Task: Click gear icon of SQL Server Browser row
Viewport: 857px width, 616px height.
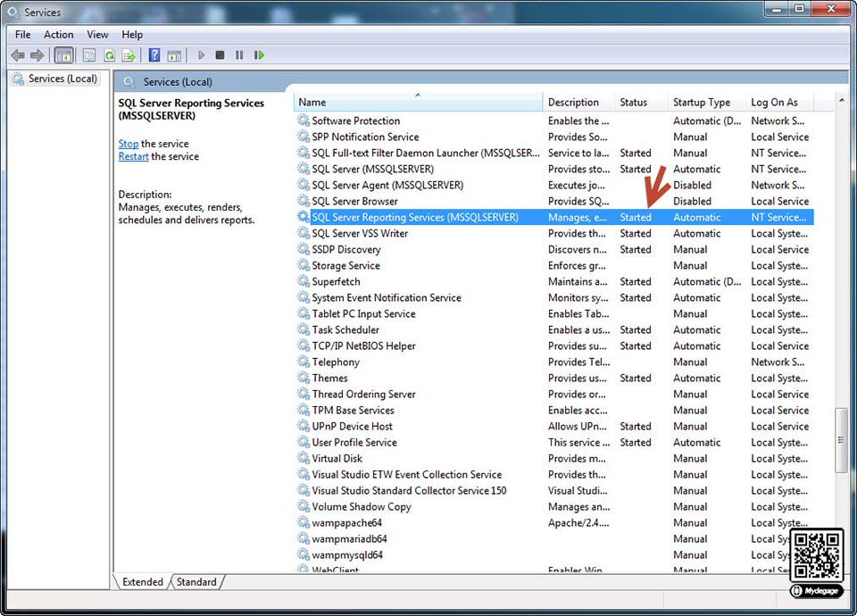Action: pyautogui.click(x=304, y=201)
